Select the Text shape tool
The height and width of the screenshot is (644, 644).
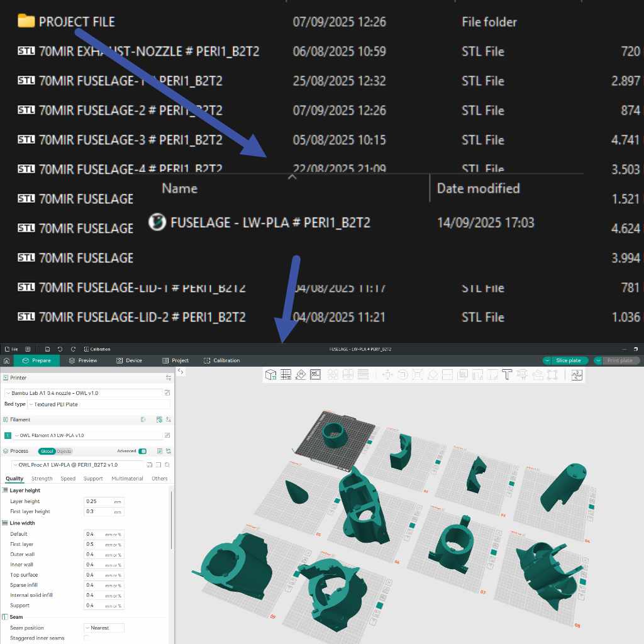click(508, 375)
